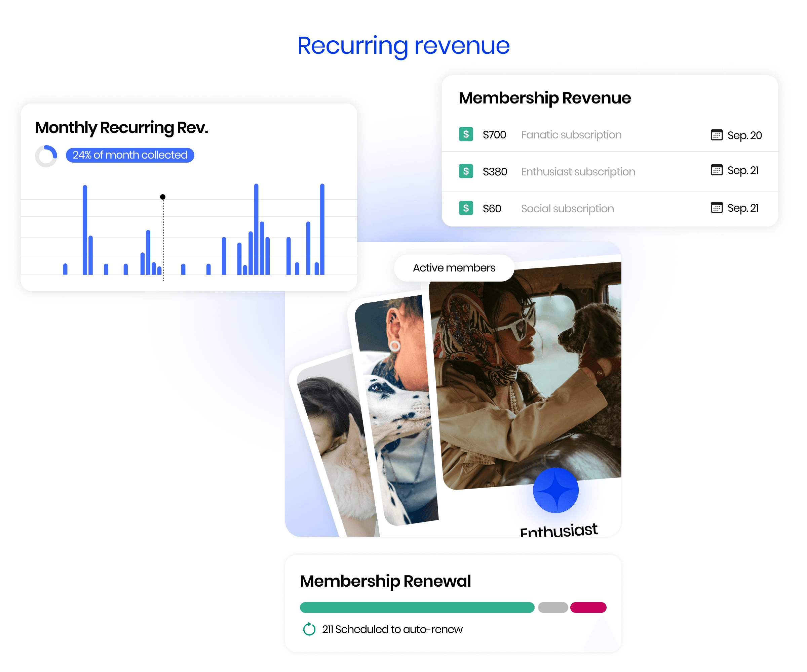Select the Social subscription entry

pyautogui.click(x=567, y=209)
